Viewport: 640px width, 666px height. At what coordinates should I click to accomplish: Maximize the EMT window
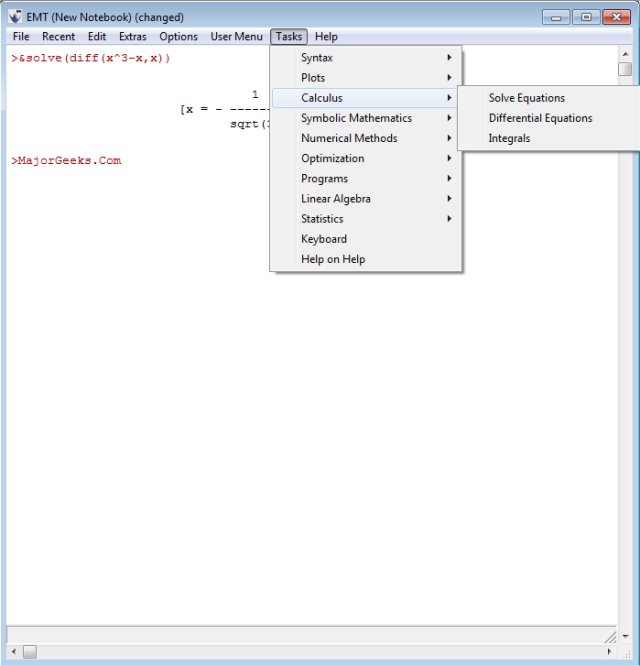pos(586,17)
